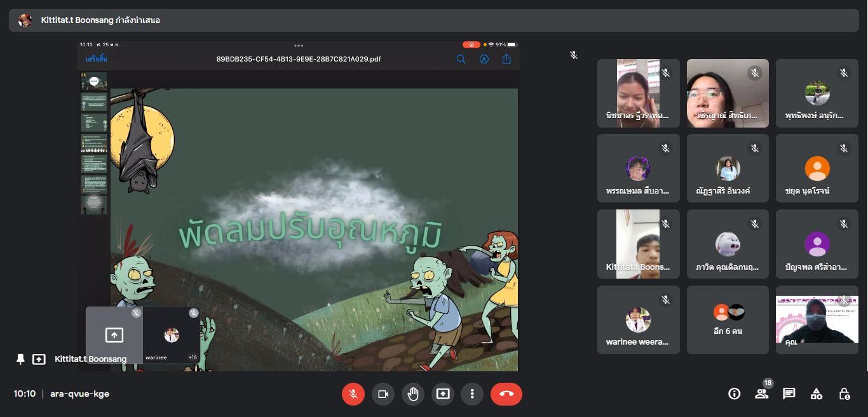Click the muted mic icon on พุทธิพงษ์'s tile

(844, 73)
